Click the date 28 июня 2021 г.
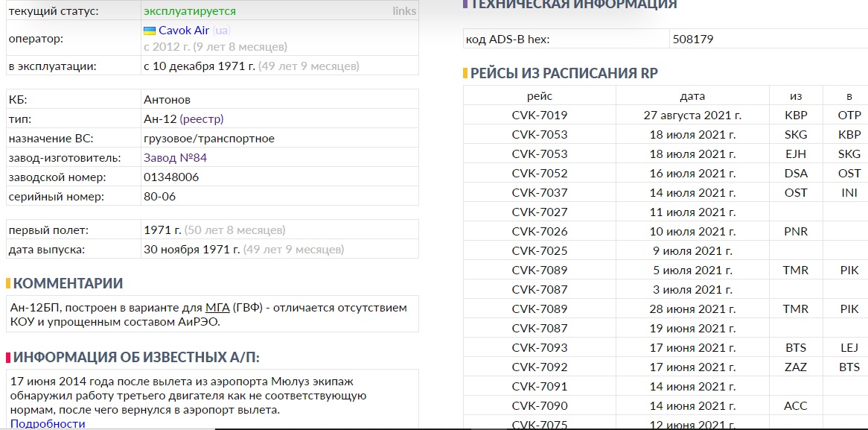The height and width of the screenshot is (430, 868). (x=692, y=309)
